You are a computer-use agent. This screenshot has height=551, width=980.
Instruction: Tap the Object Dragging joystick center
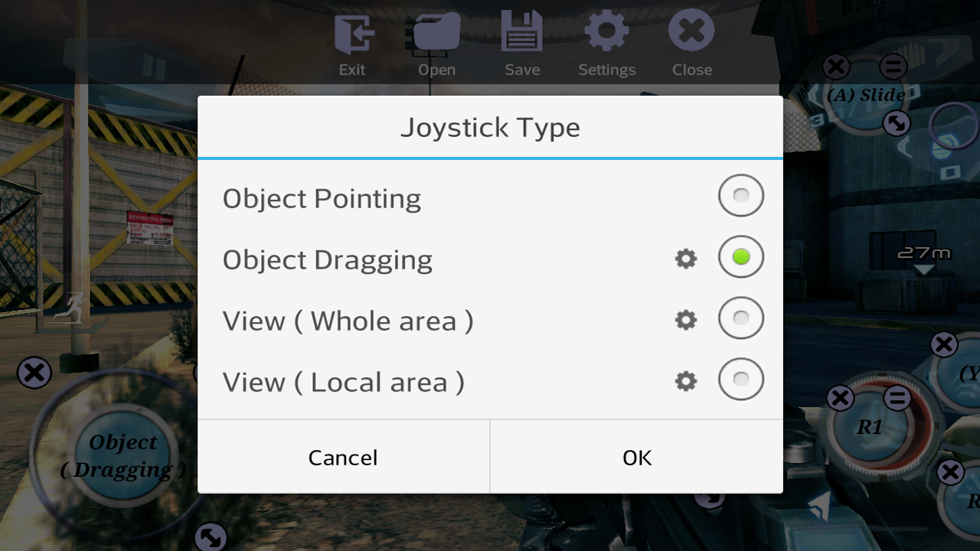[x=122, y=455]
